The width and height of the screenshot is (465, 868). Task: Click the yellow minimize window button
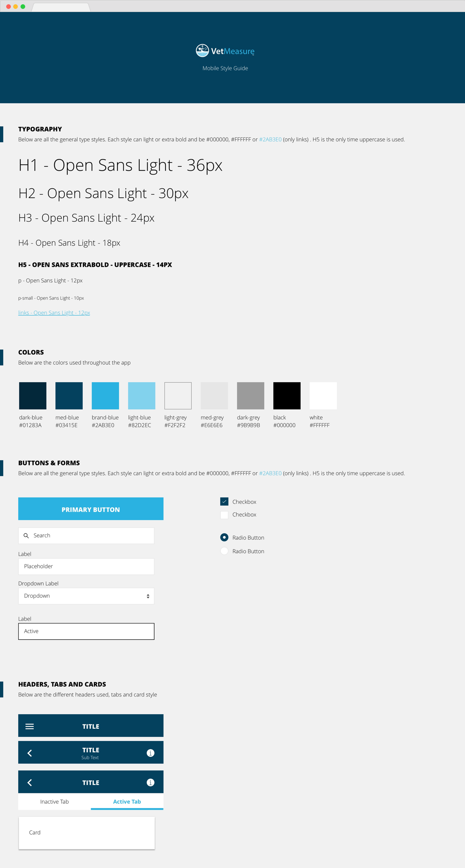[x=15, y=7]
